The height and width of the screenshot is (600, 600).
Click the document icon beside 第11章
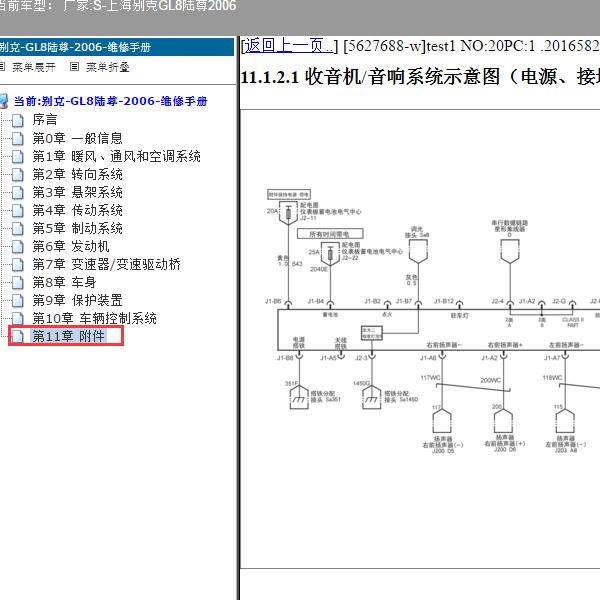click(17, 336)
